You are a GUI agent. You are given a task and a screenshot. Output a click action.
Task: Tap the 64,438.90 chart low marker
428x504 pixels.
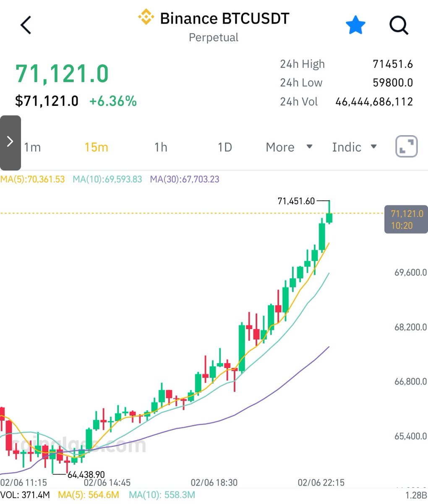[x=86, y=475]
